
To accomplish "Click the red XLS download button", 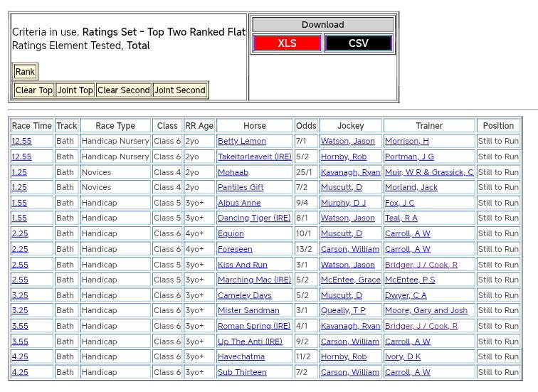I will click(x=287, y=43).
